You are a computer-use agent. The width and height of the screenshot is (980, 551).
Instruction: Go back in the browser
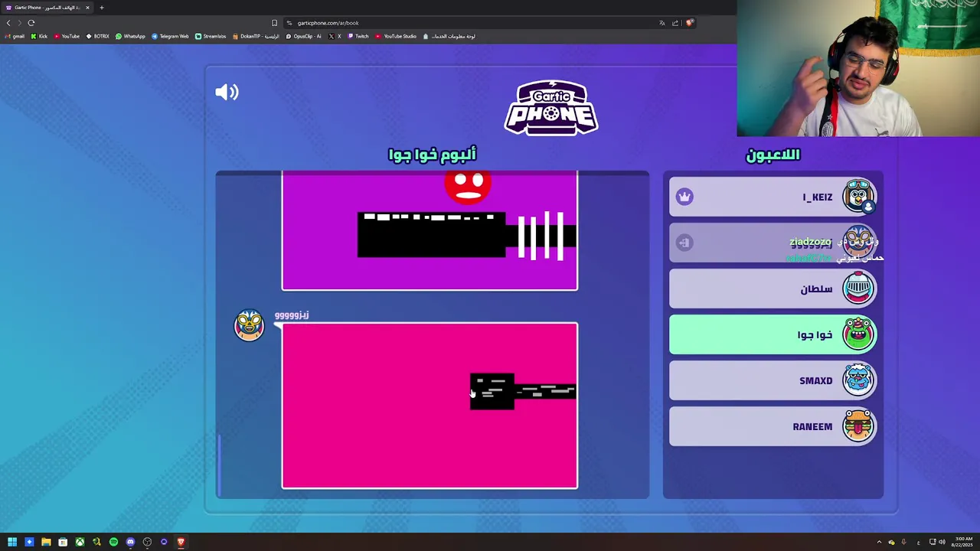pyautogui.click(x=8, y=23)
